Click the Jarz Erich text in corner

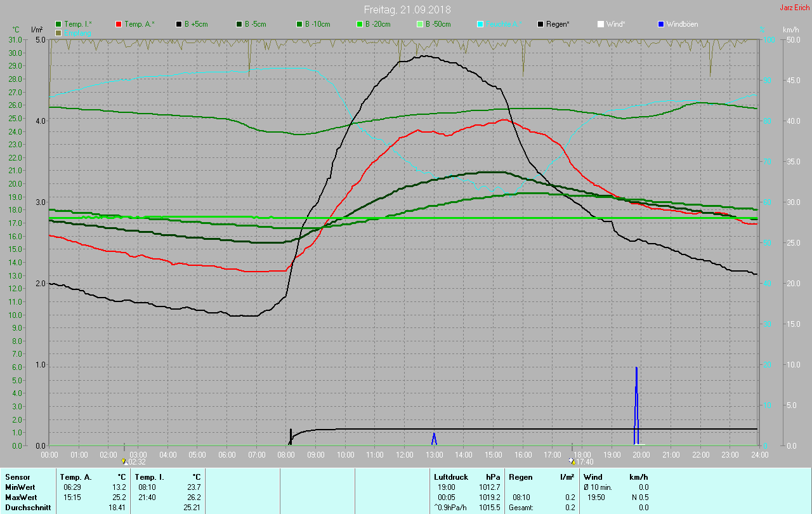(794, 8)
